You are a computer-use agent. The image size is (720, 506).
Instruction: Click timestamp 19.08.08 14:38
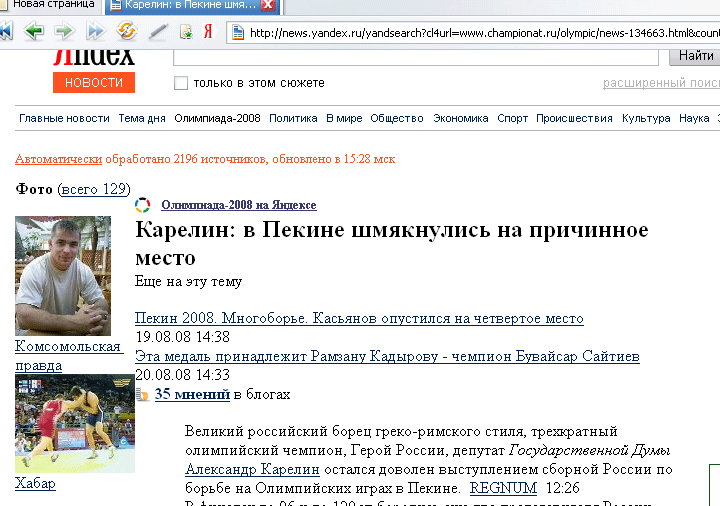point(182,337)
